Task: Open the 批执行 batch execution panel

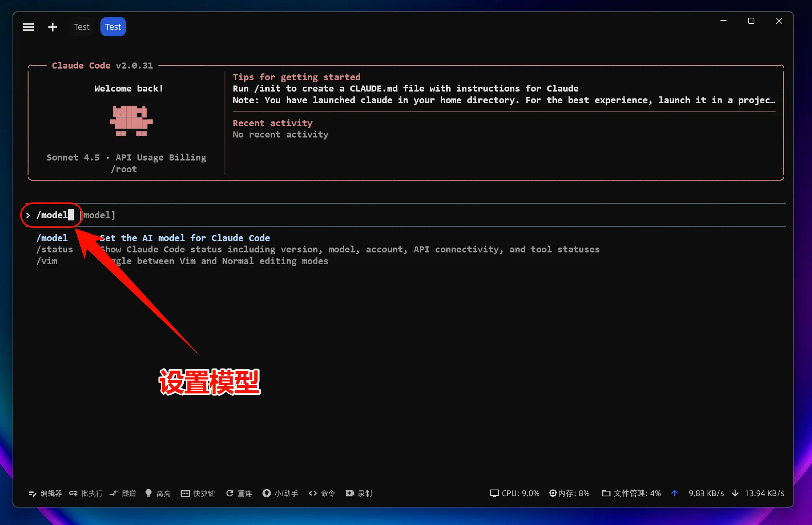Action: pos(86,493)
